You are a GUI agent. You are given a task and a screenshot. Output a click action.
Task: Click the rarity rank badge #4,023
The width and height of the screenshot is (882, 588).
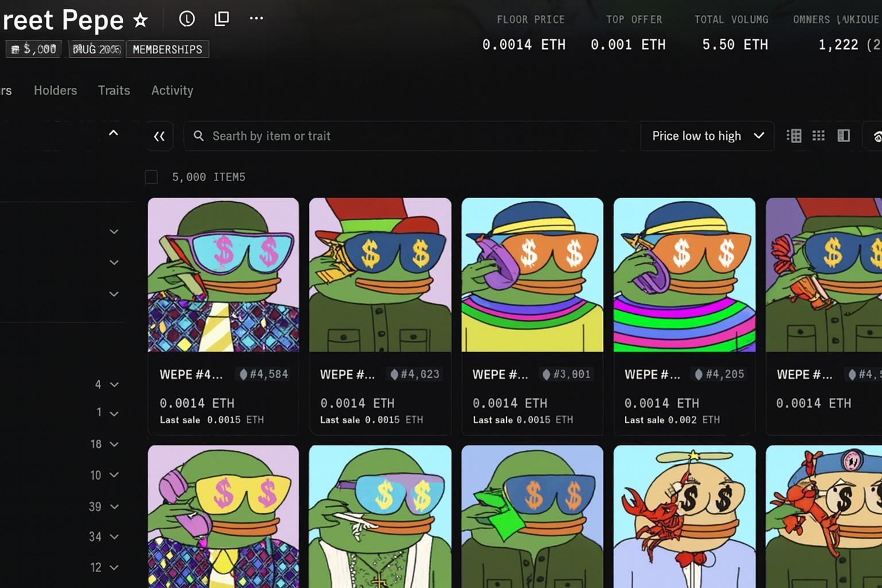[x=415, y=374]
